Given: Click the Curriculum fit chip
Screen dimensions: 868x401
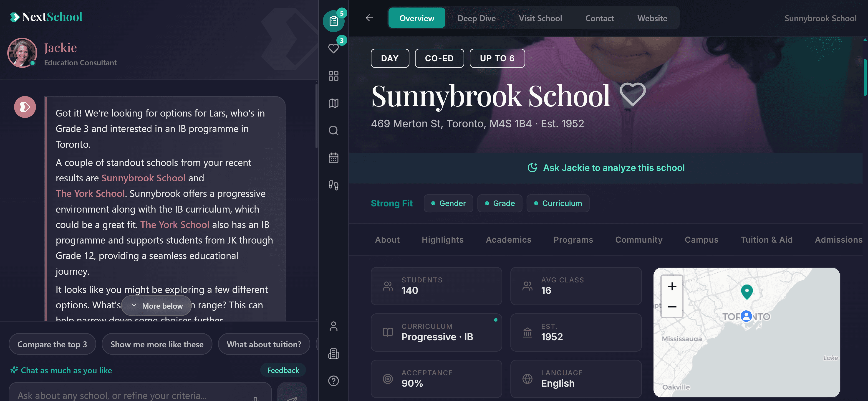Looking at the screenshot, I should pyautogui.click(x=558, y=203).
